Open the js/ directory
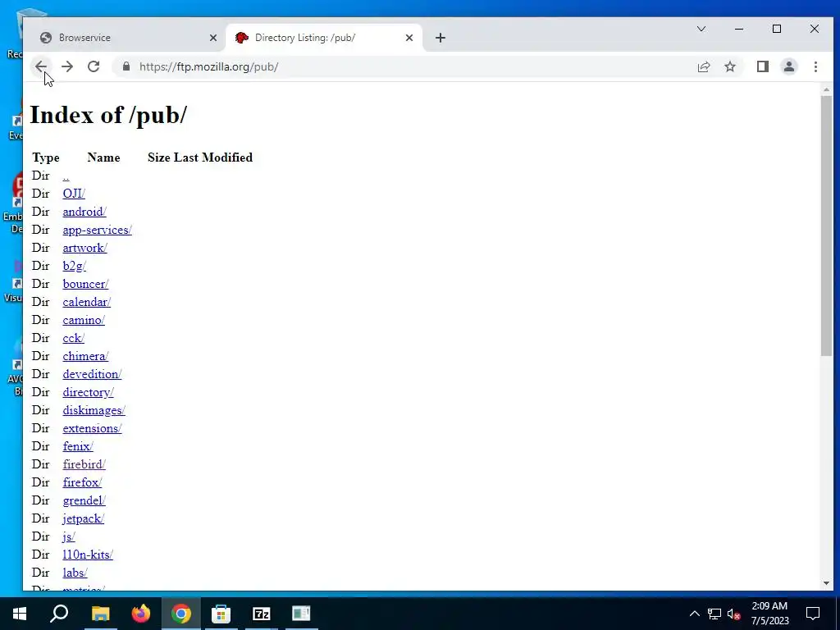Screen dimensions: 840x630 69,536
